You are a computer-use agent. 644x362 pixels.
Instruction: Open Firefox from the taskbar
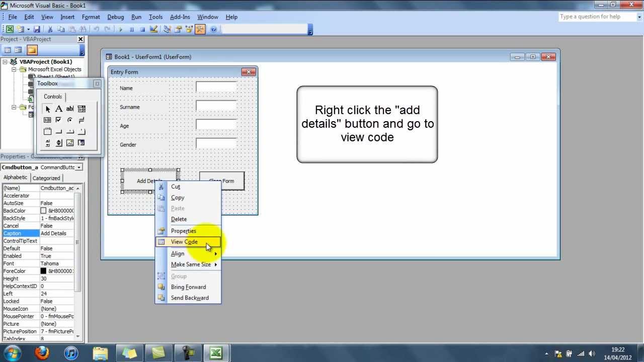42,353
